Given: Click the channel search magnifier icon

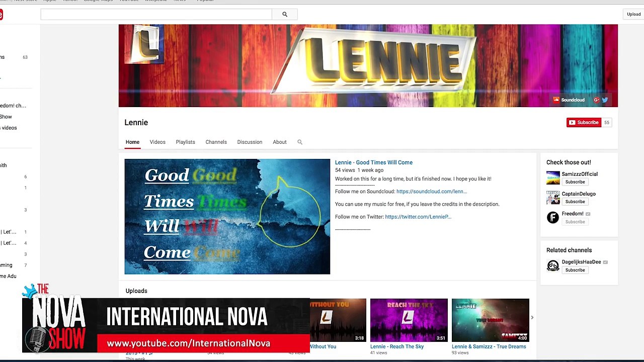Looking at the screenshot, I should coord(300,142).
